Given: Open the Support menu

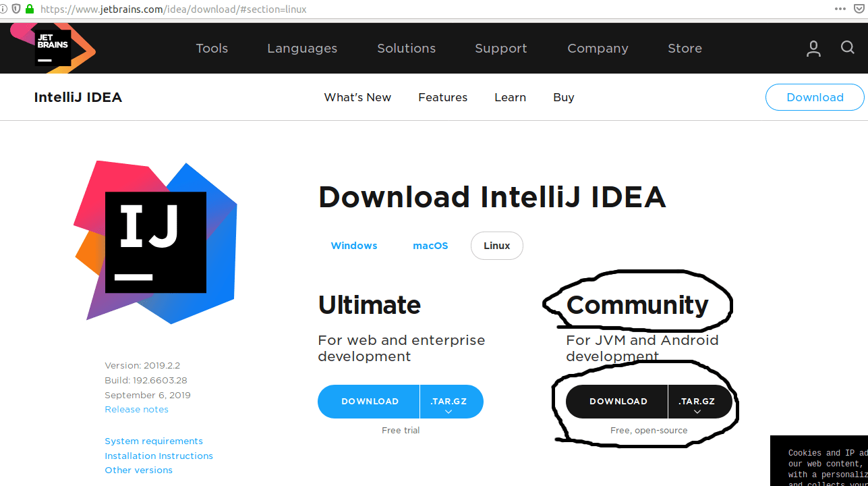Looking at the screenshot, I should click(501, 49).
